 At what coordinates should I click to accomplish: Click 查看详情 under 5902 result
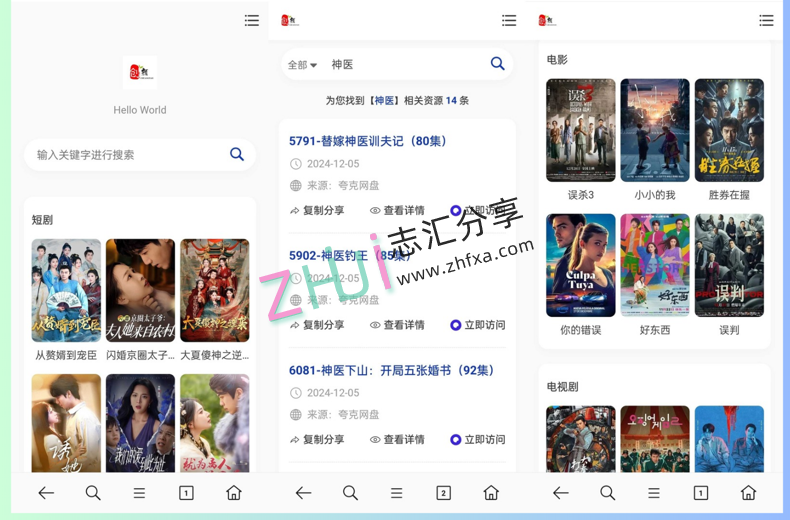tap(397, 325)
